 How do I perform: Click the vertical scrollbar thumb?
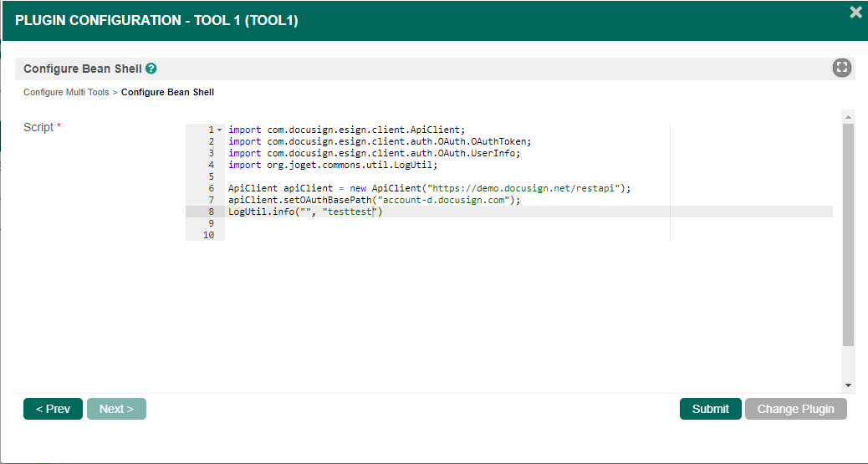[848, 234]
